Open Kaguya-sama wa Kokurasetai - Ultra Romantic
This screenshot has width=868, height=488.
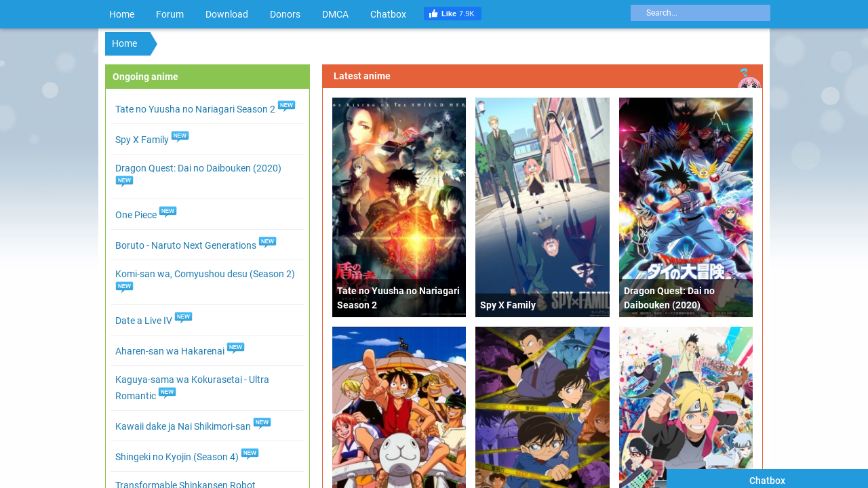point(192,388)
